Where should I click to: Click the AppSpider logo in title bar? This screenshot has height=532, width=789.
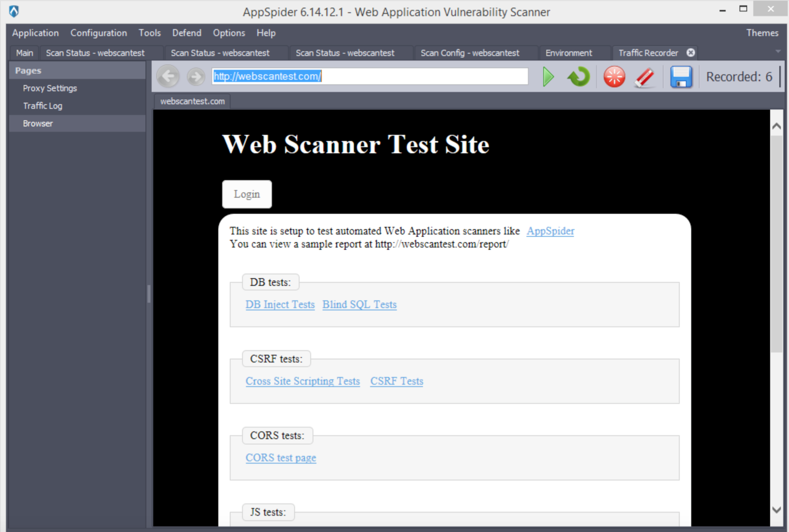point(14,11)
